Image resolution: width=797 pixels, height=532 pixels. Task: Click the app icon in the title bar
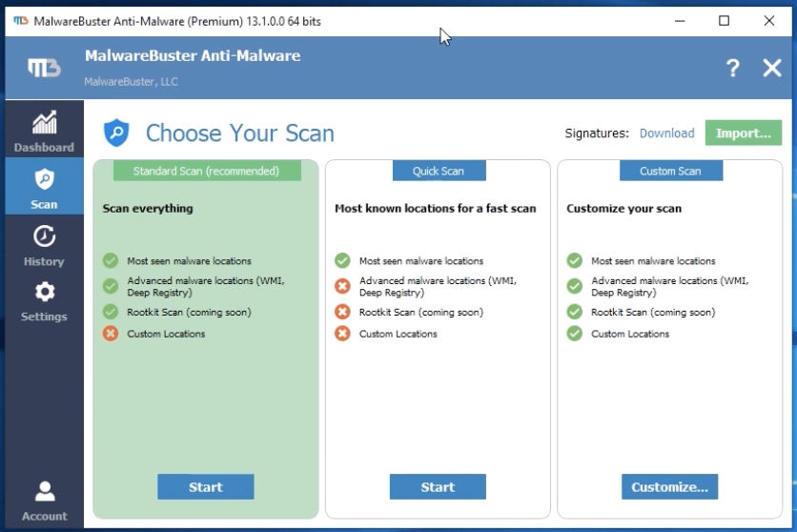[x=21, y=21]
